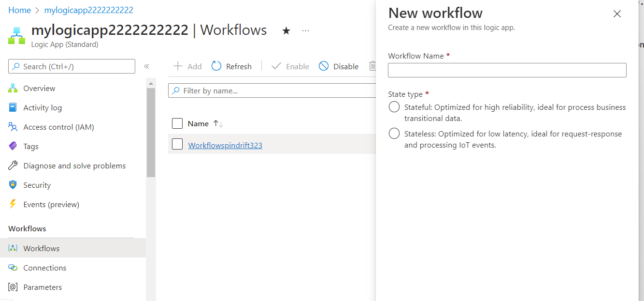Click the Enable button label
This screenshot has height=301, width=644.
point(298,66)
